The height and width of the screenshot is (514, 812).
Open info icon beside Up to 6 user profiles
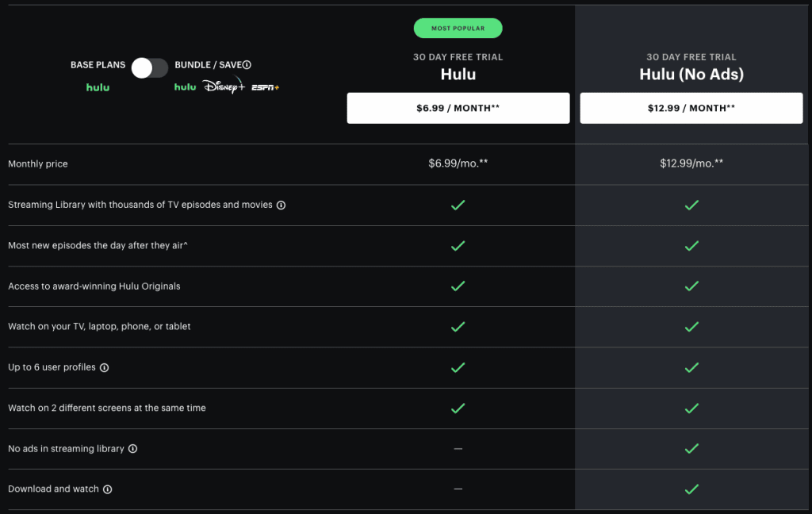pos(104,368)
